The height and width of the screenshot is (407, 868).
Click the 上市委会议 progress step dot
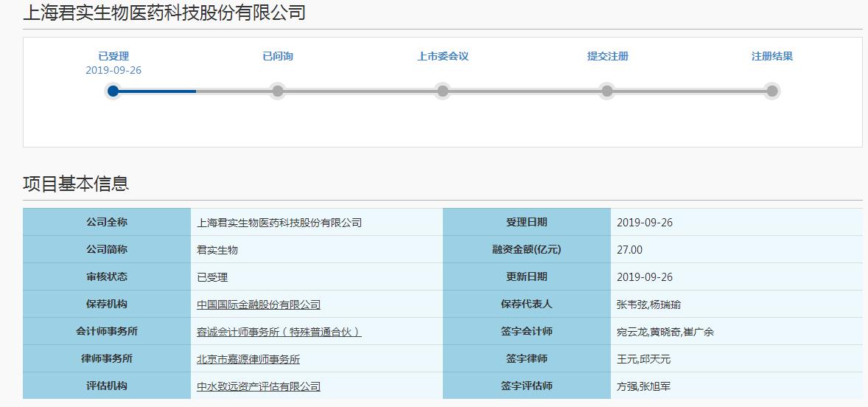[x=443, y=91]
